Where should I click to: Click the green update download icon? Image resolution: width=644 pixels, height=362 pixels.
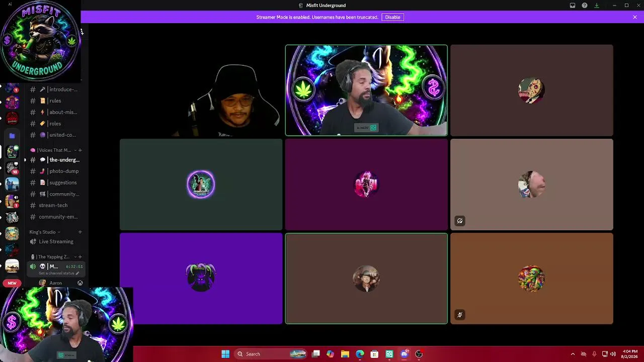(x=597, y=6)
